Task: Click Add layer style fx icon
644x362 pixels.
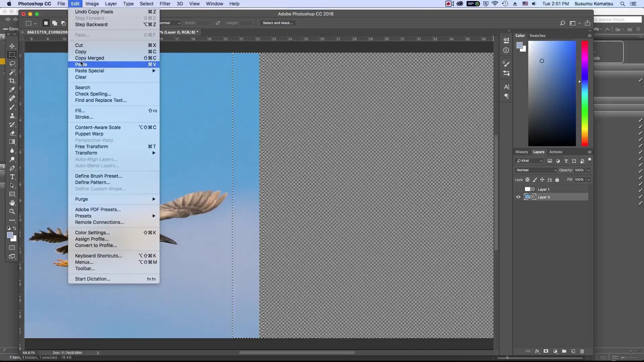Action: pos(537,351)
